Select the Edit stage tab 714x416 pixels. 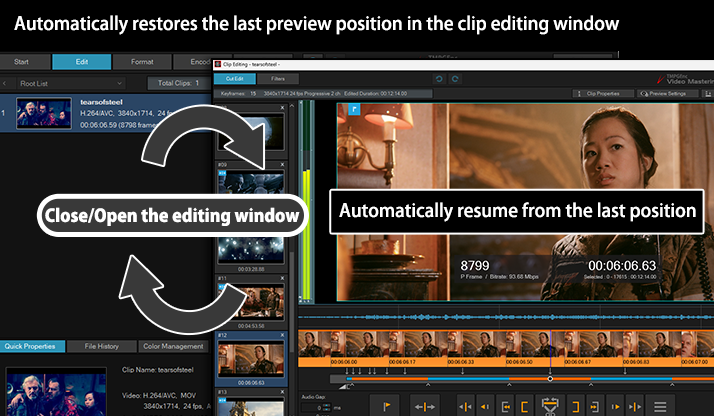pyautogui.click(x=82, y=62)
